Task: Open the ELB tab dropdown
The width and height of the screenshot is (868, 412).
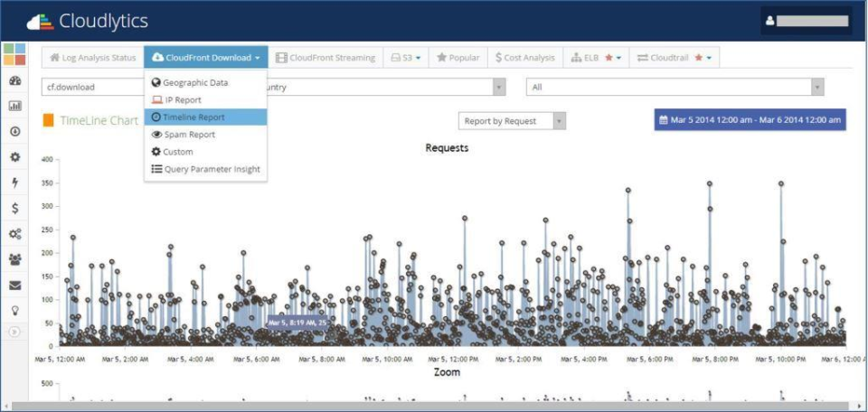Action: pyautogui.click(x=596, y=58)
